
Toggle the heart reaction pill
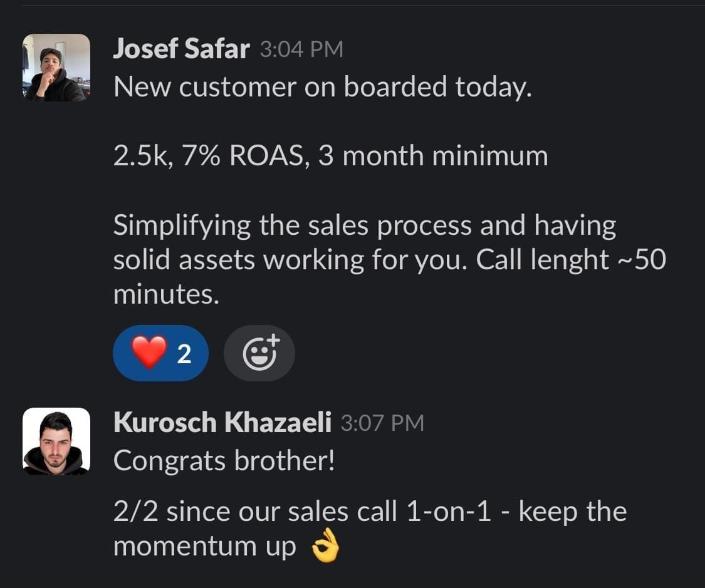tap(160, 354)
